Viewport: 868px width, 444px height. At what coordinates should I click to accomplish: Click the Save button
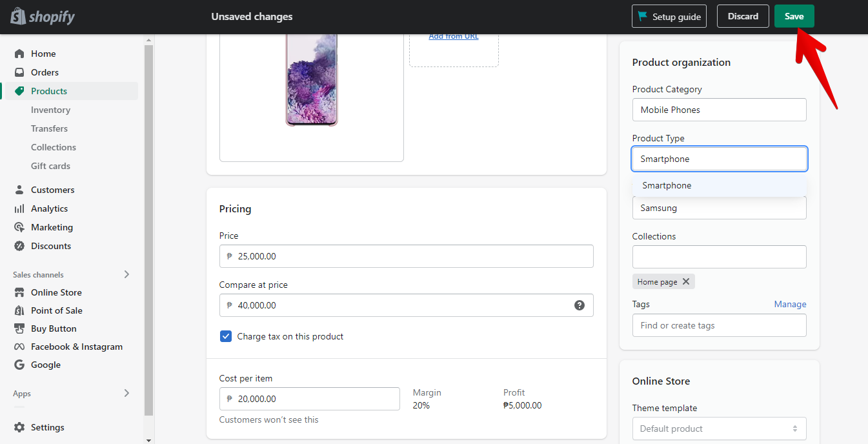pyautogui.click(x=794, y=17)
